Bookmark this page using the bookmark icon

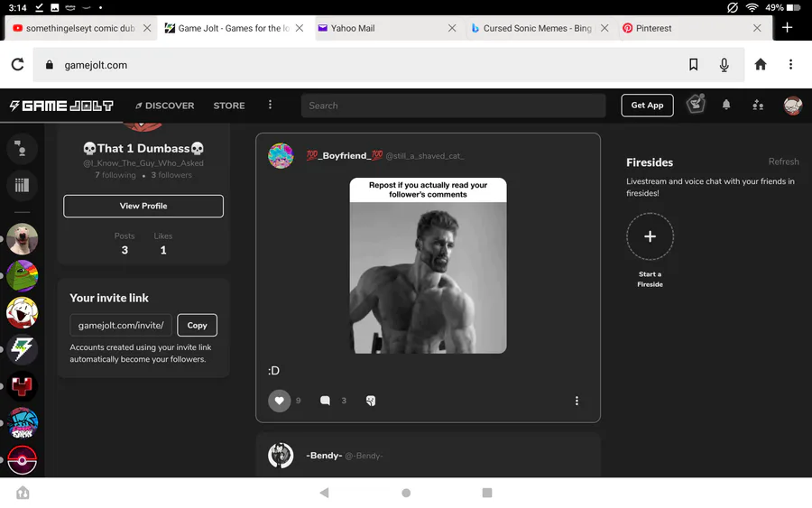click(x=693, y=65)
